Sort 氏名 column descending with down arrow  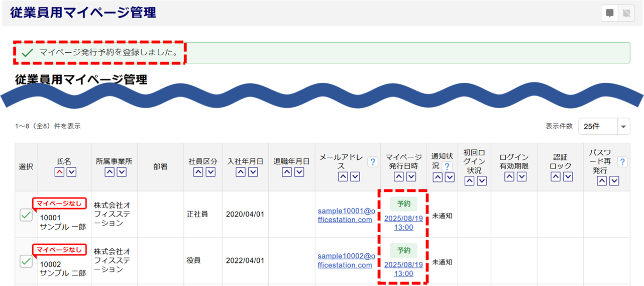[71, 172]
